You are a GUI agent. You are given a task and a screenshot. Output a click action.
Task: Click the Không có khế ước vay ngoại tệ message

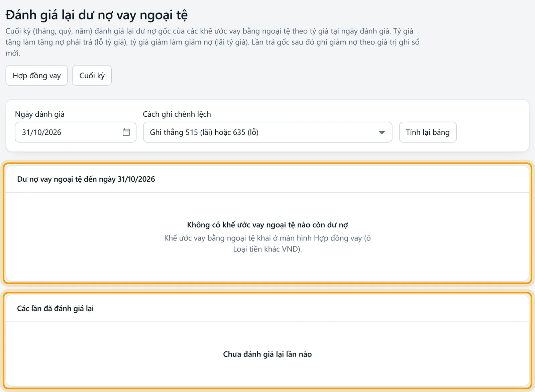[267, 225]
